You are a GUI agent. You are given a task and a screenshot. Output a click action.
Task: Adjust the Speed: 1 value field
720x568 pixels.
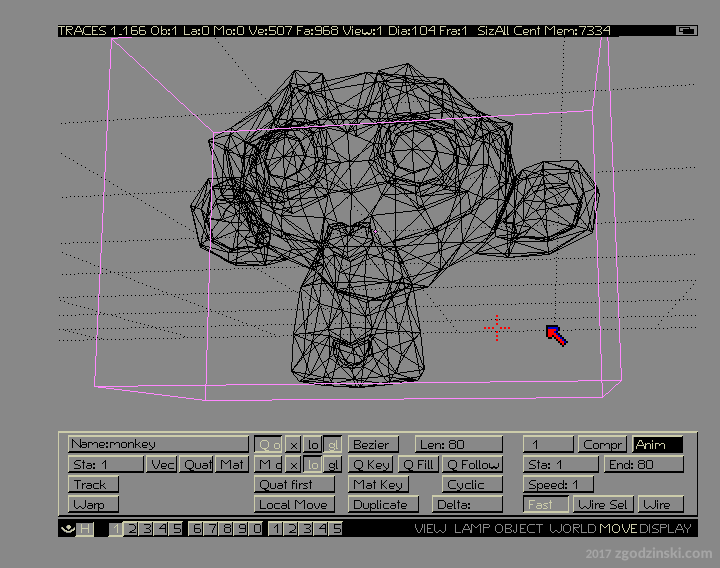click(x=558, y=485)
